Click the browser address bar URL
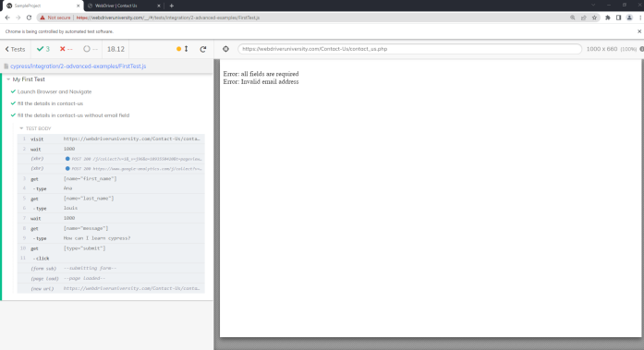644x350 pixels. tap(168, 18)
